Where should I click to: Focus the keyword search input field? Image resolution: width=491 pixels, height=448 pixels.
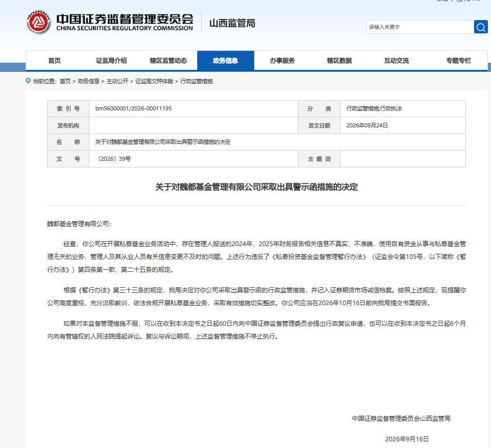[420, 27]
